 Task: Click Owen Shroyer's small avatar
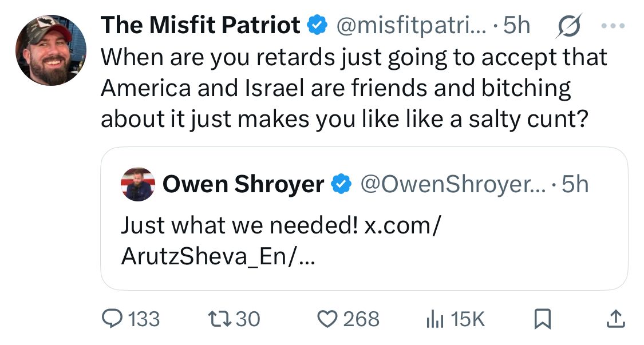click(138, 184)
